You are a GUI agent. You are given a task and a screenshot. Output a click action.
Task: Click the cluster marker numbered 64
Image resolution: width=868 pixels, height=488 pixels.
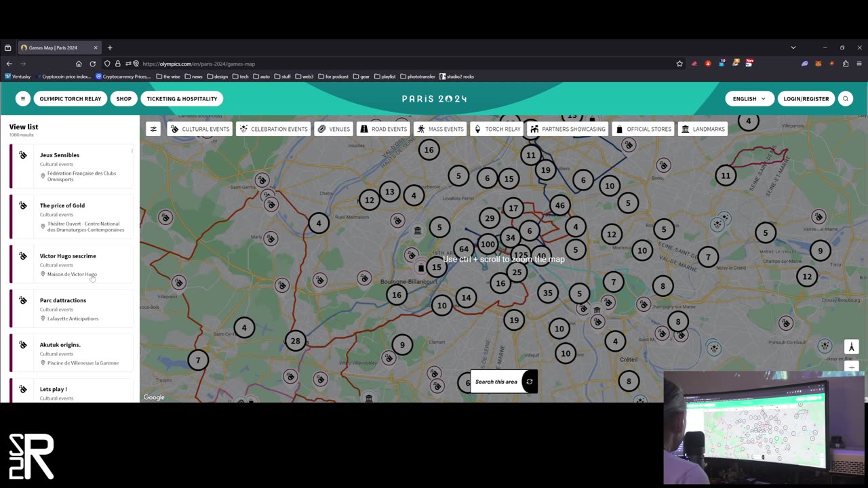click(x=464, y=249)
